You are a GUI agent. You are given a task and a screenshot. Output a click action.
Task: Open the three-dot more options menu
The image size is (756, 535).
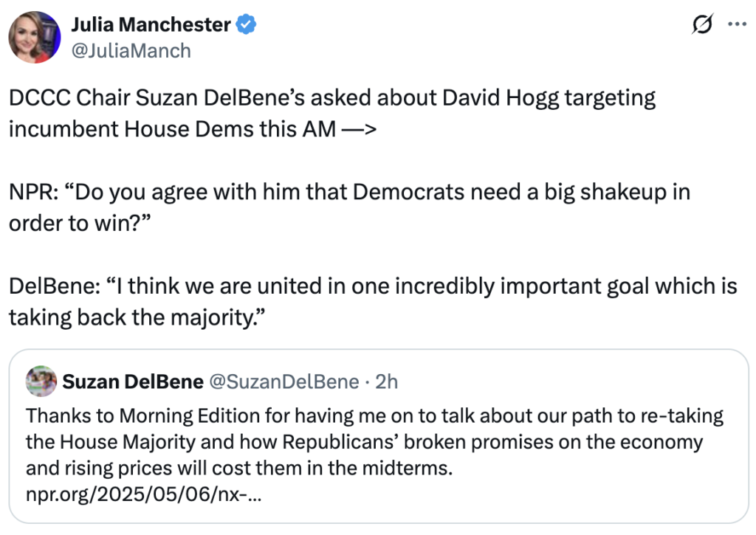pos(737,24)
